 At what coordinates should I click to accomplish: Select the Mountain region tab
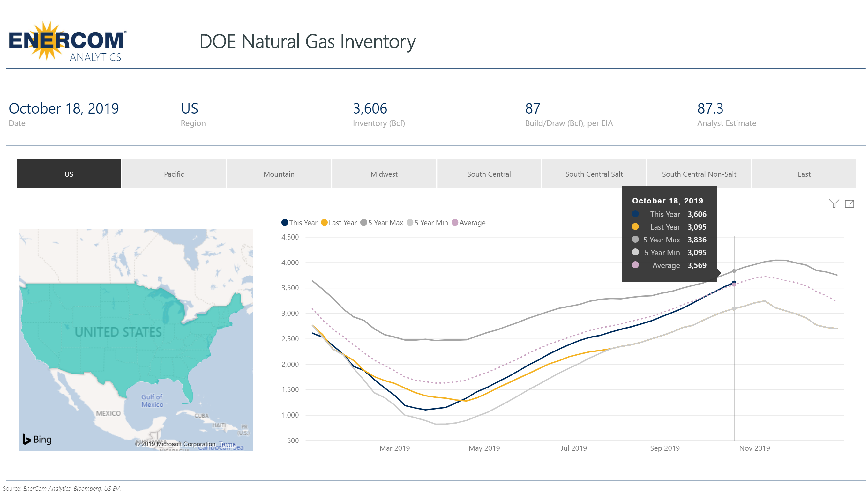(x=279, y=174)
